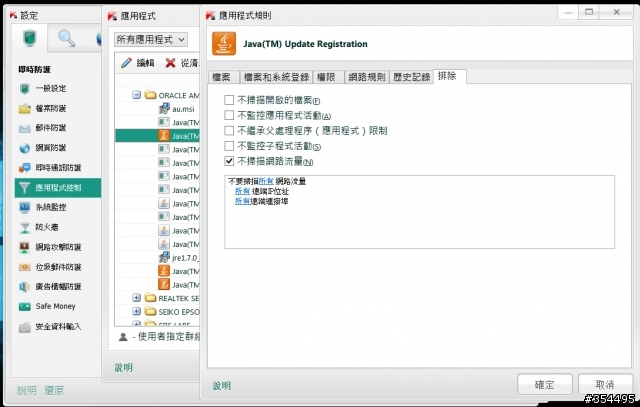Click the red X remove icon
640x407 pixels.
(x=170, y=63)
